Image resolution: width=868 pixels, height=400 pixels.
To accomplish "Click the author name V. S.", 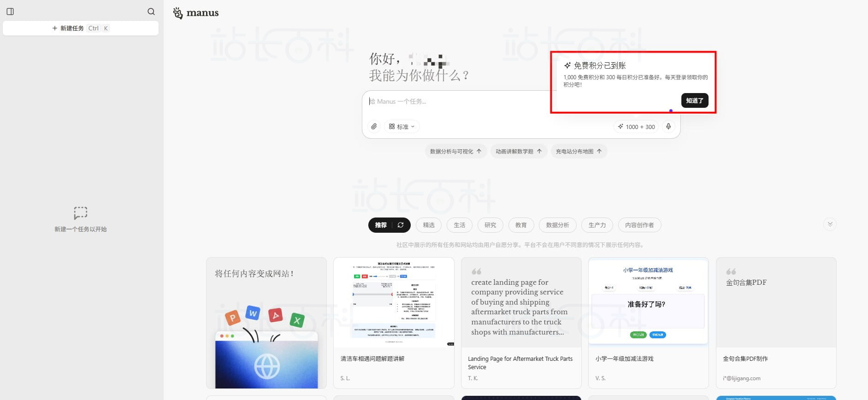I will pyautogui.click(x=601, y=378).
